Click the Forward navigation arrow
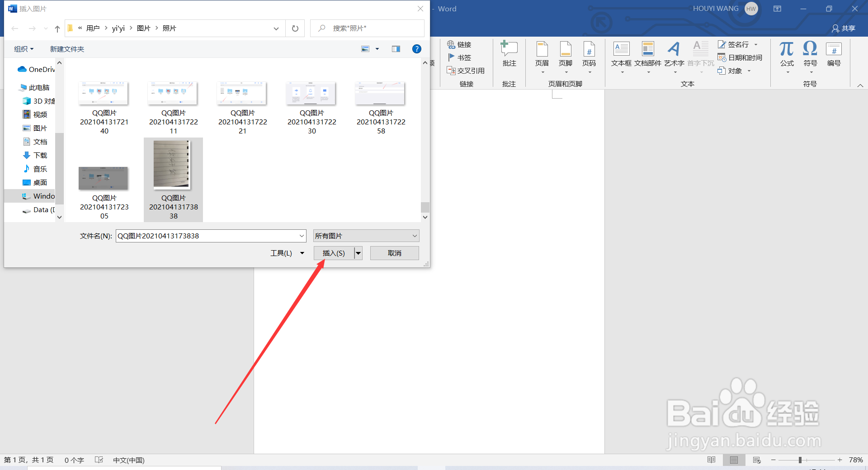This screenshot has width=868, height=470. 32,28
